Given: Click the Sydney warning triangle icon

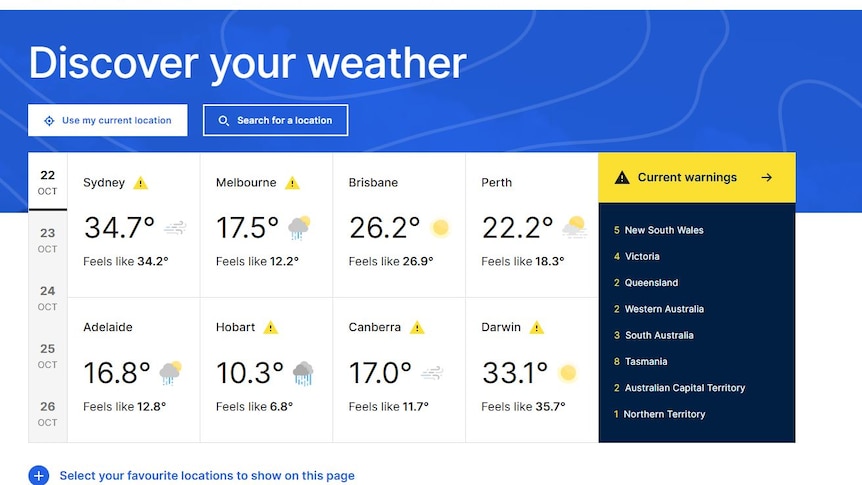Looking at the screenshot, I should (141, 183).
